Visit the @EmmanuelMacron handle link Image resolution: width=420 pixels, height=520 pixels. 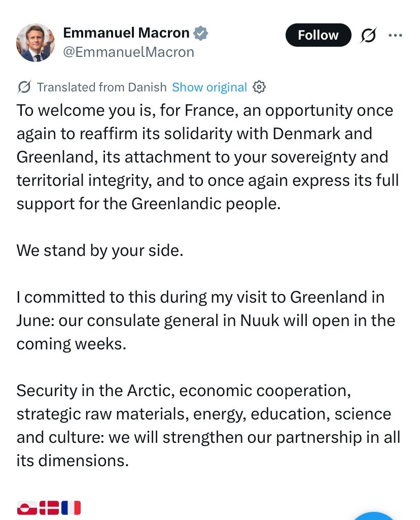point(128,52)
